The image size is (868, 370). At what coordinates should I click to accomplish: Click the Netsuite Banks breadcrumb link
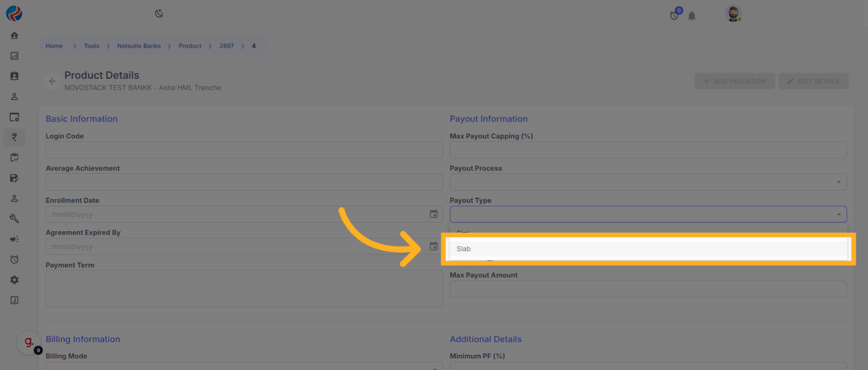(139, 46)
